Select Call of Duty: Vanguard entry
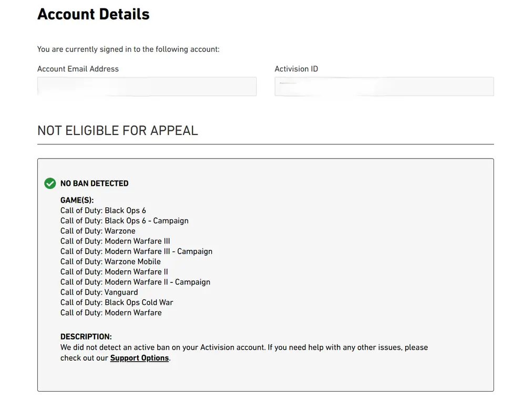The image size is (524, 420). click(x=99, y=292)
